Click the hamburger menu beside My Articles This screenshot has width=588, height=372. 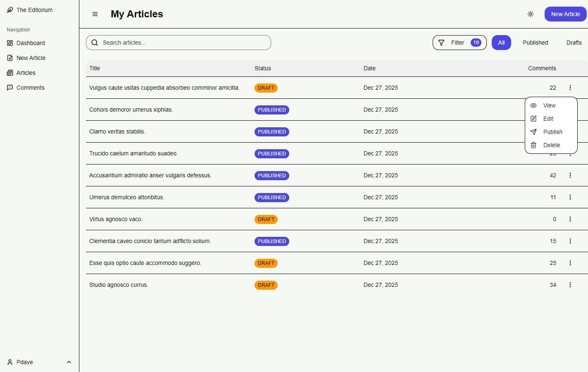(x=95, y=14)
